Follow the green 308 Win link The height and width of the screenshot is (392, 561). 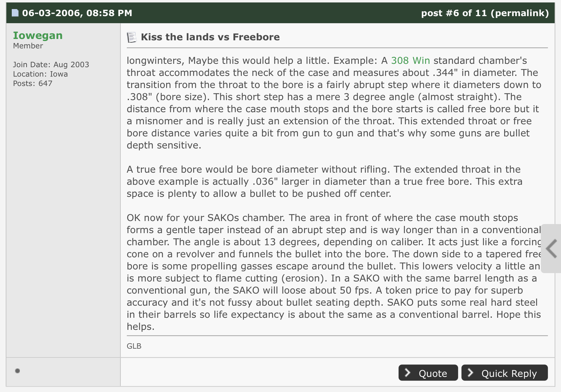coord(410,60)
